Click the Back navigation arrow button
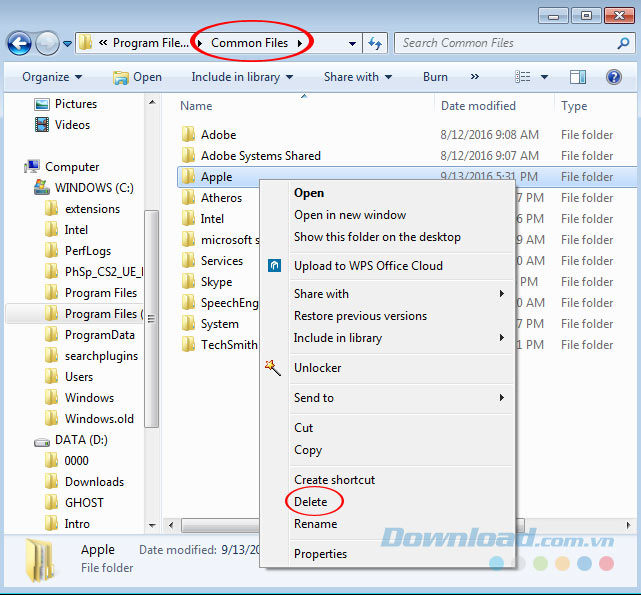Image resolution: width=641 pixels, height=595 pixels. click(19, 43)
